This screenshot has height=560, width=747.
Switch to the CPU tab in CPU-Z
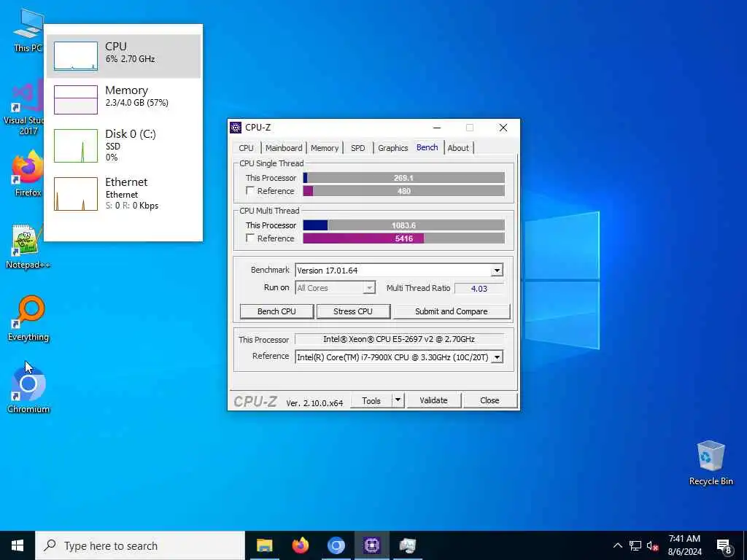247,148
